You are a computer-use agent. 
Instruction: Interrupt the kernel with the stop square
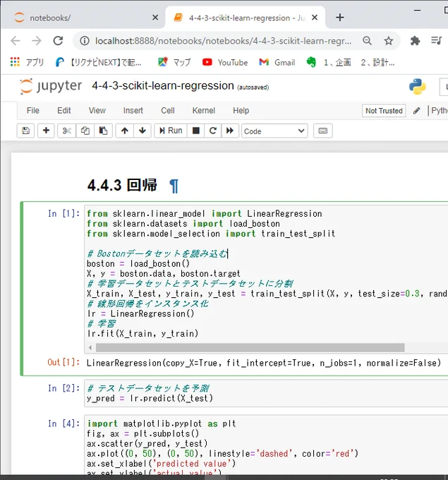[196, 131]
